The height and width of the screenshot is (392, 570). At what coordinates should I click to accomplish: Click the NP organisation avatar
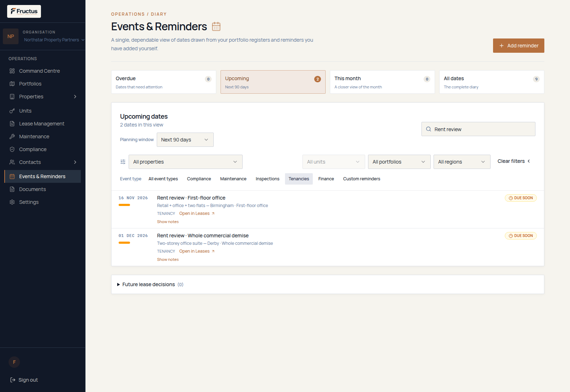11,36
